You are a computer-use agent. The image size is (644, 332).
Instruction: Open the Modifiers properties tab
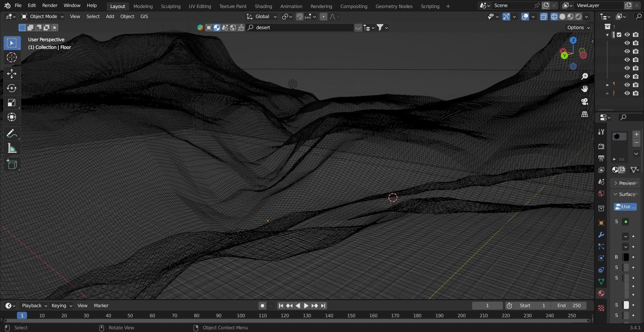point(601,235)
